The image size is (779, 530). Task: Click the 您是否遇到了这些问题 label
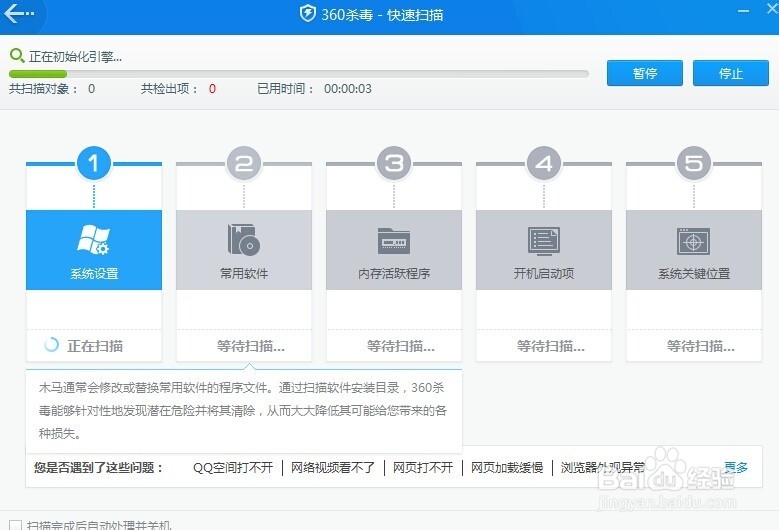coord(99,467)
